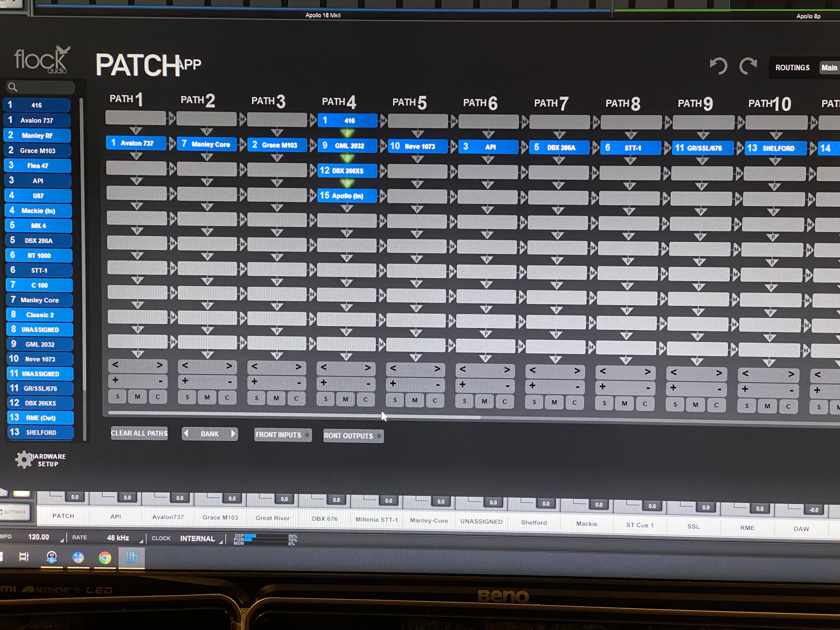Click the M arrow right of Manley Core in Path 2
Screen dimensions: 840x630
(243, 144)
